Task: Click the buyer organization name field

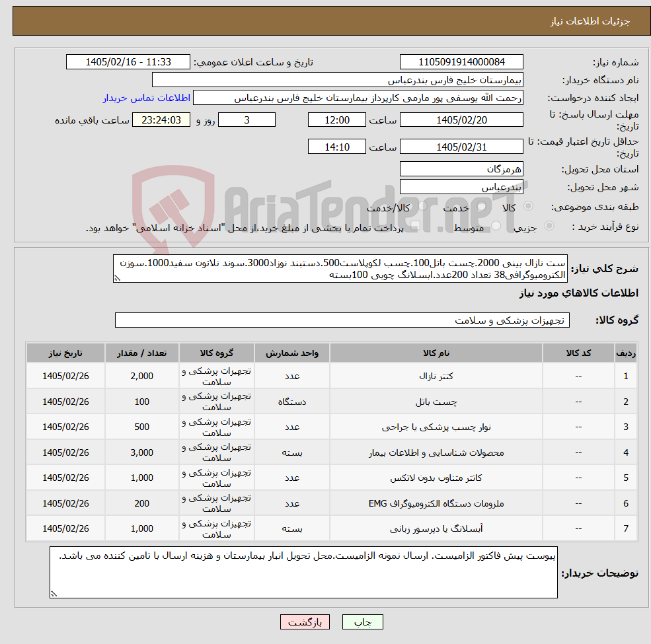Action: pos(338,80)
